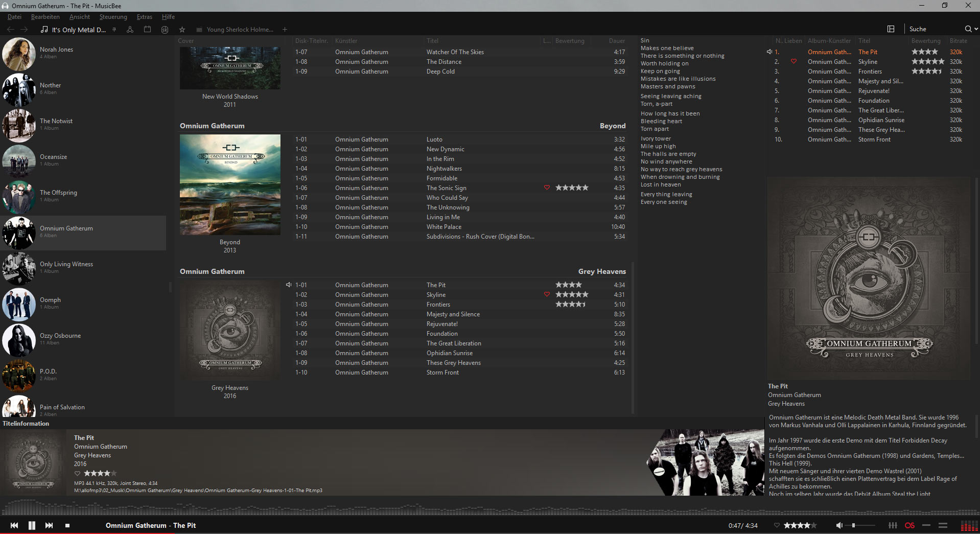Screen dimensions: 980x534
Task: Open the favorites star tab
Action: tap(182, 30)
